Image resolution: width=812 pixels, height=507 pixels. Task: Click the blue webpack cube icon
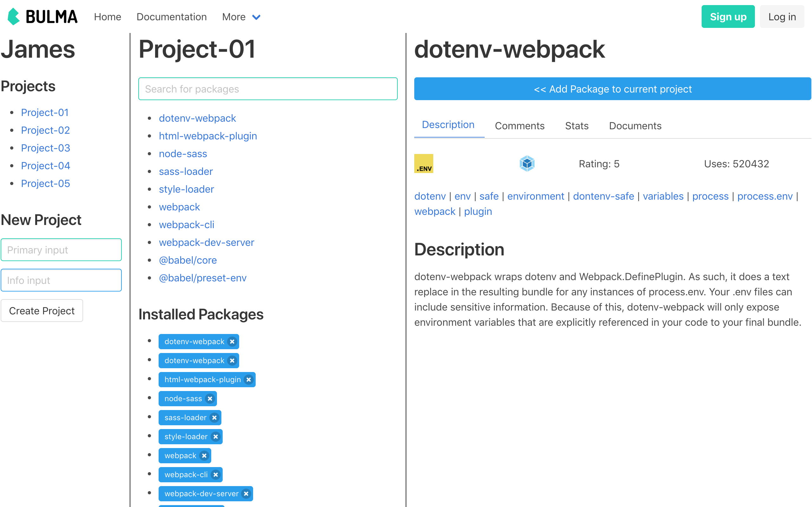point(527,164)
